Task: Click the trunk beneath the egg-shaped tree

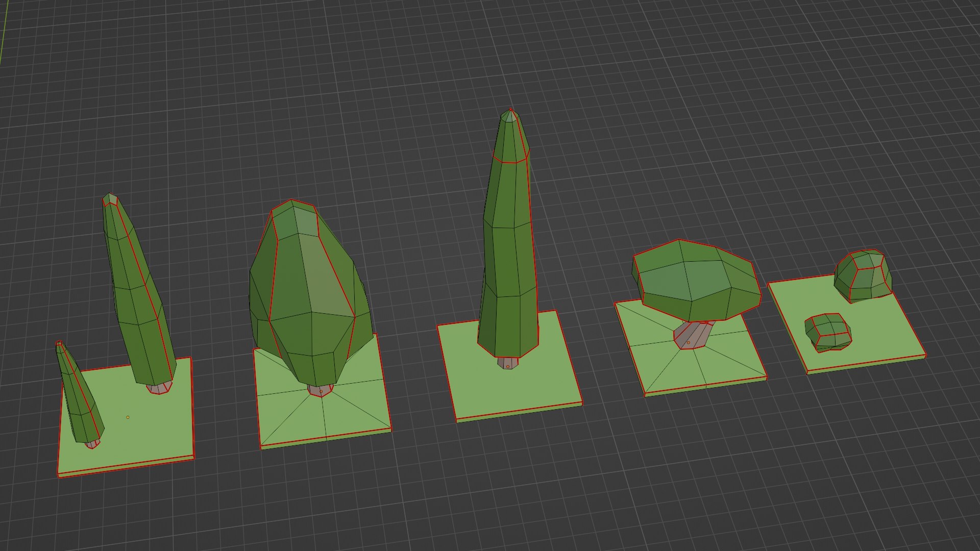Action: point(321,390)
